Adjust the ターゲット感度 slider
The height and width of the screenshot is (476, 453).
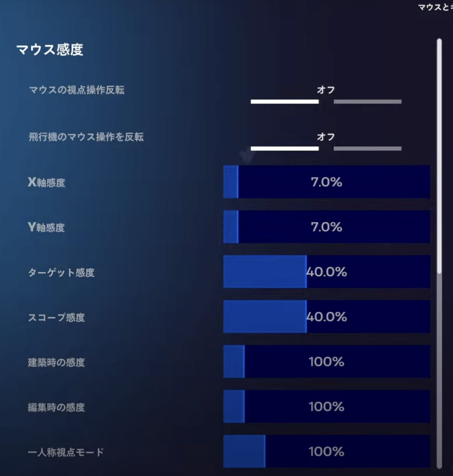[327, 272]
